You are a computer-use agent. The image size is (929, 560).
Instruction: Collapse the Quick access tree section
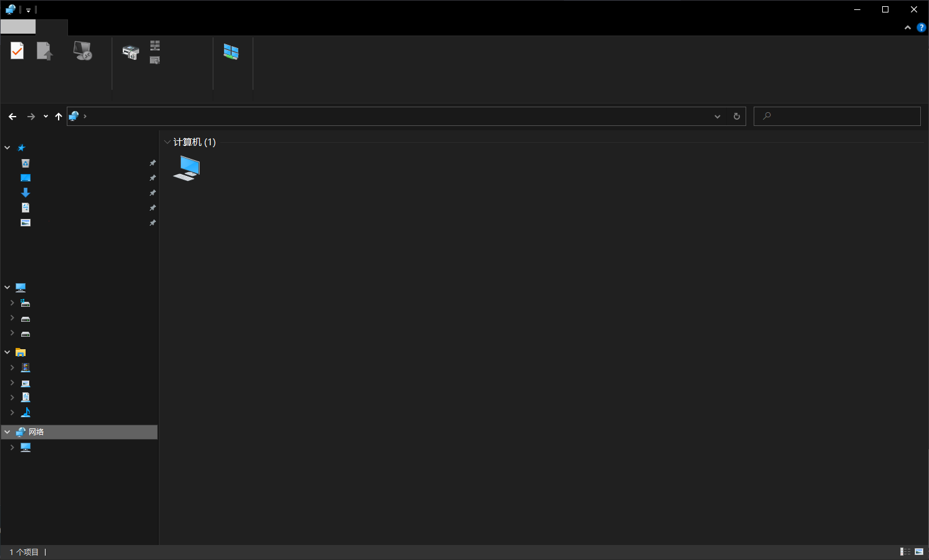(x=7, y=148)
